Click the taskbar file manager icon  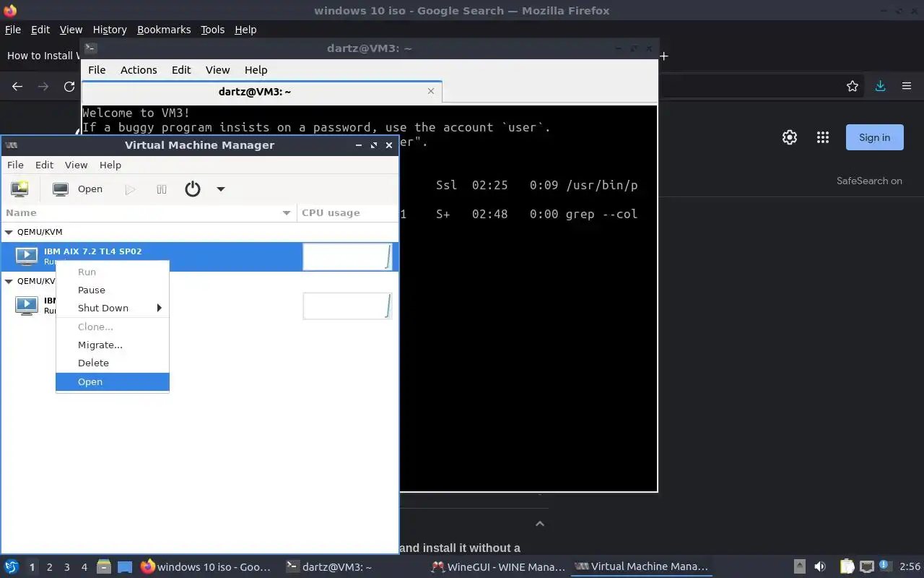[104, 567]
